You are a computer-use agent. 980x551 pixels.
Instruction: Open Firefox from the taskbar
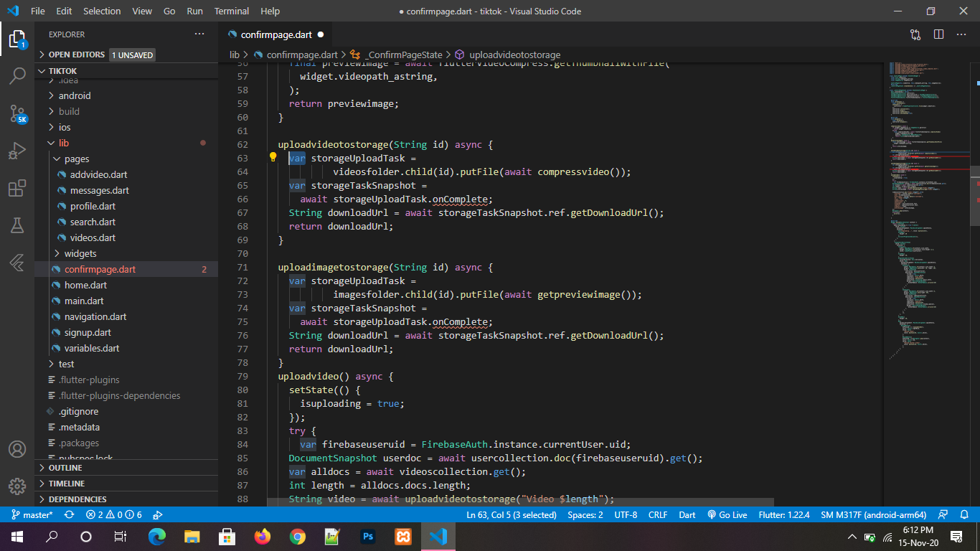[263, 537]
